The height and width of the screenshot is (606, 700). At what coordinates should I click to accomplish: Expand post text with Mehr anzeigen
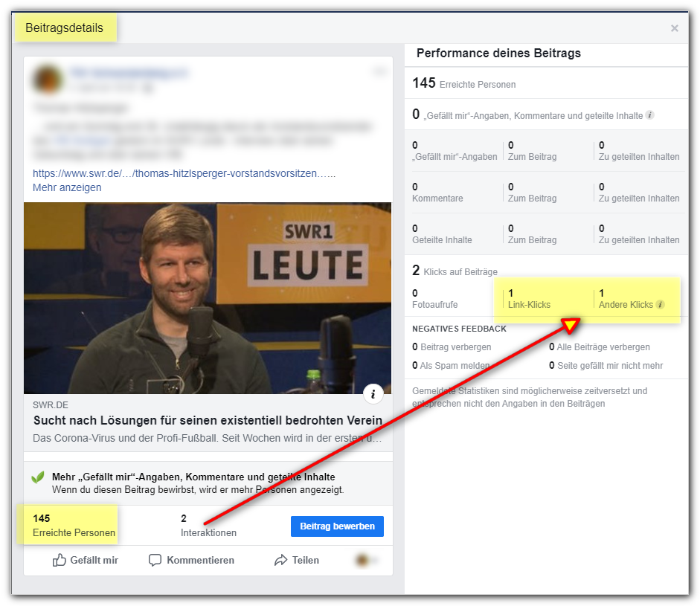pos(67,187)
